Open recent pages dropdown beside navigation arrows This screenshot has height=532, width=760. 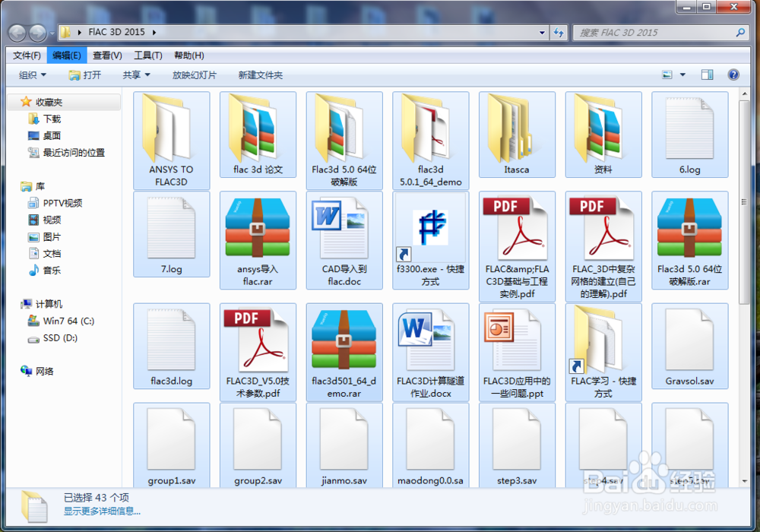pyautogui.click(x=52, y=33)
